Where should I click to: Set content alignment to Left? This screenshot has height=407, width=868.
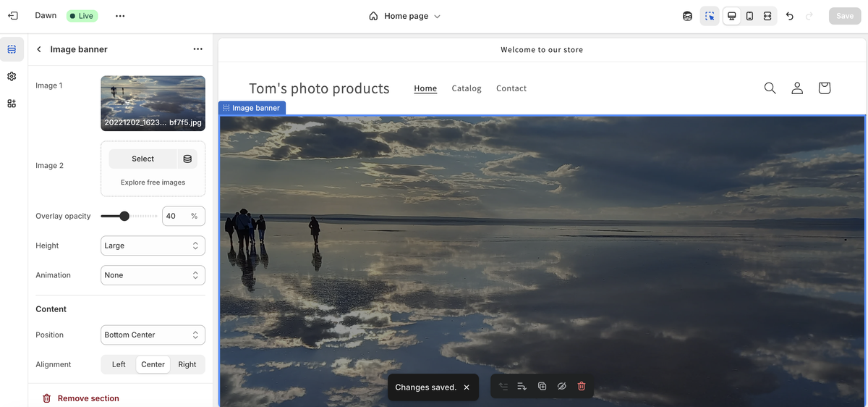pos(119,364)
